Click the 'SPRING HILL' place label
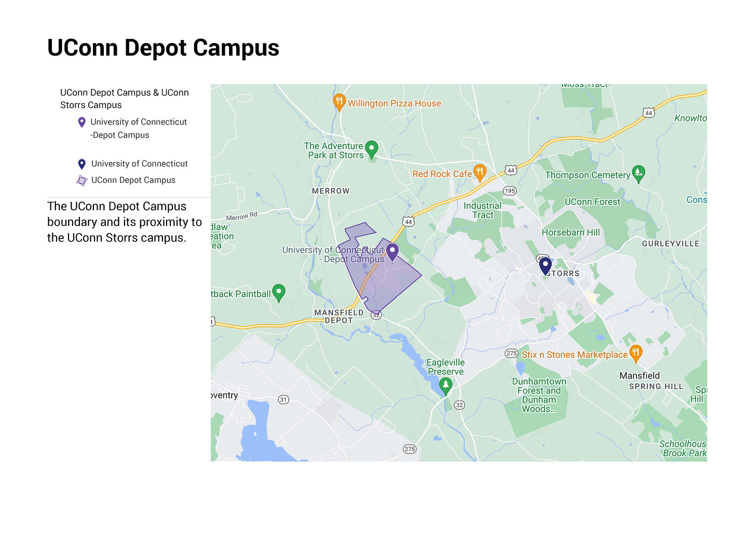The height and width of the screenshot is (535, 756). [656, 386]
